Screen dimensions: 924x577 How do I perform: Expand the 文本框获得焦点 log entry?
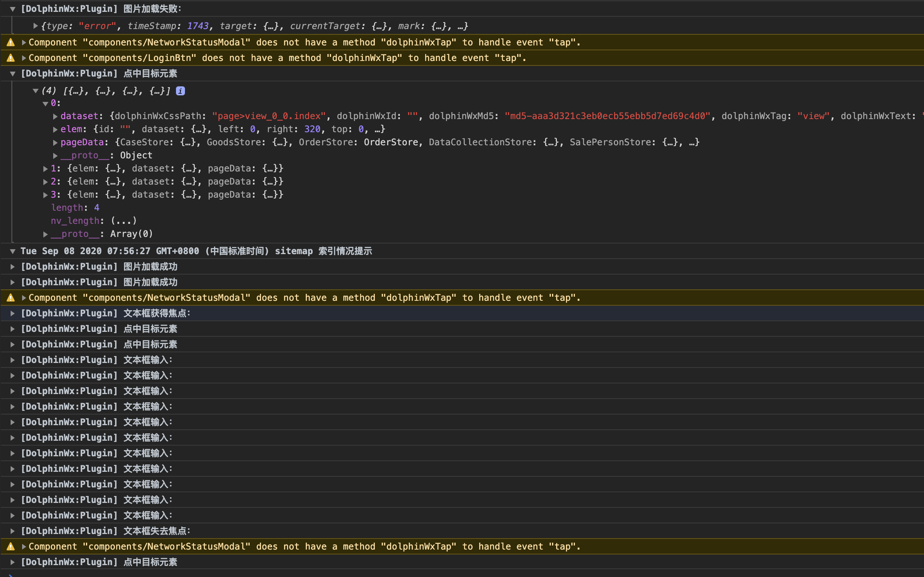(x=13, y=313)
